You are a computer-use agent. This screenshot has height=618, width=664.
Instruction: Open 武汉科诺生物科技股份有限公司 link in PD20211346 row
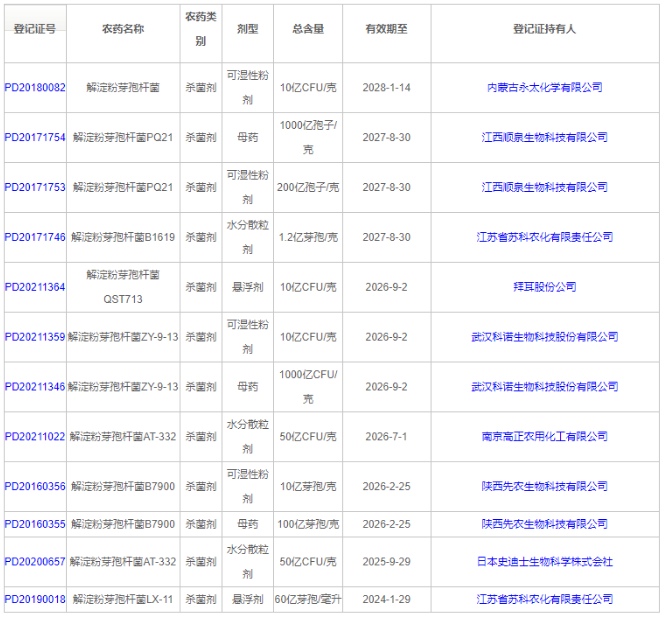(x=545, y=387)
